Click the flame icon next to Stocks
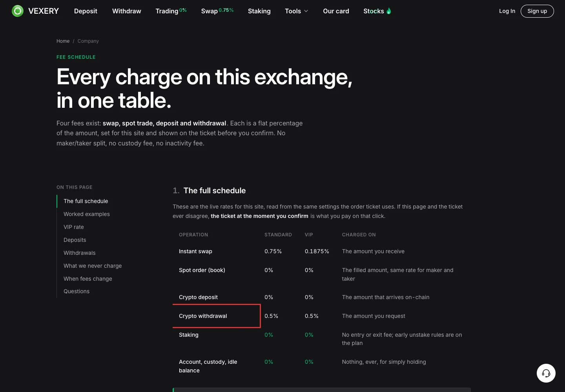 [x=389, y=11]
